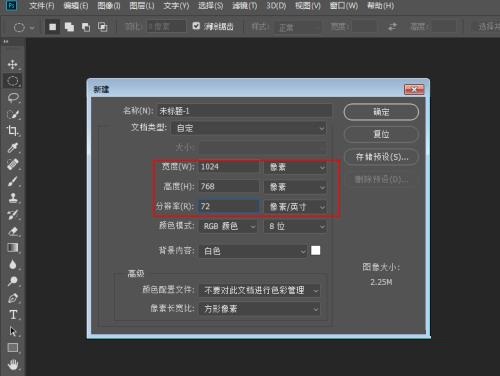The width and height of the screenshot is (500, 376).
Task: Confirm the new document with OK button
Action: point(381,112)
